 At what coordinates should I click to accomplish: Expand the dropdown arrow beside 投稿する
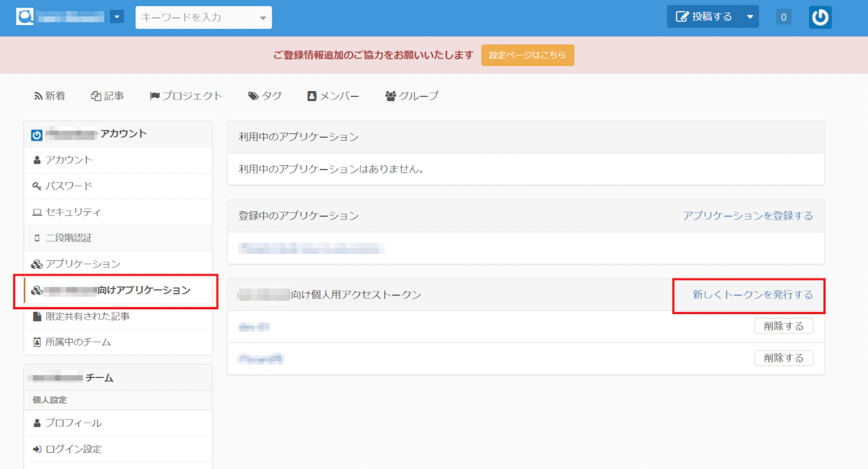click(750, 17)
